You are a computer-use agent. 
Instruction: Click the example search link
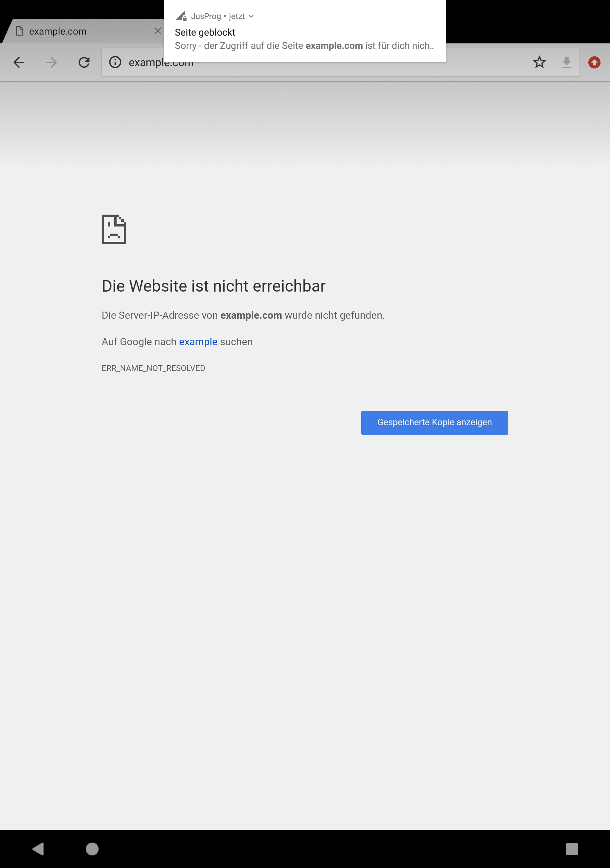198,342
